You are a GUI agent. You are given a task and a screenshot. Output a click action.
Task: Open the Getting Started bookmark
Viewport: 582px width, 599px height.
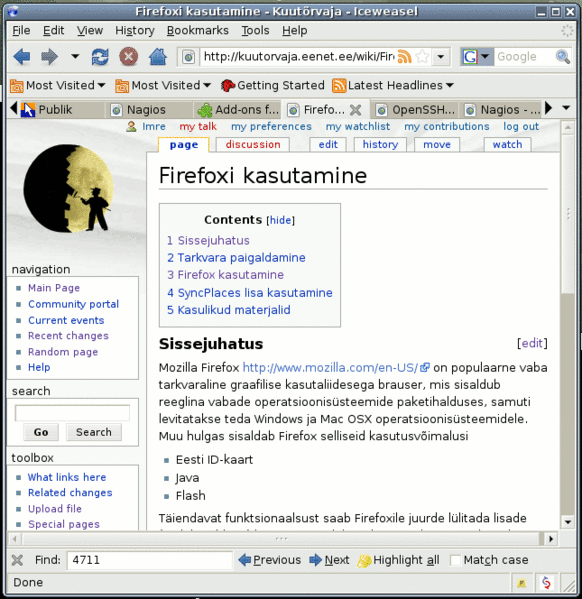tap(272, 85)
